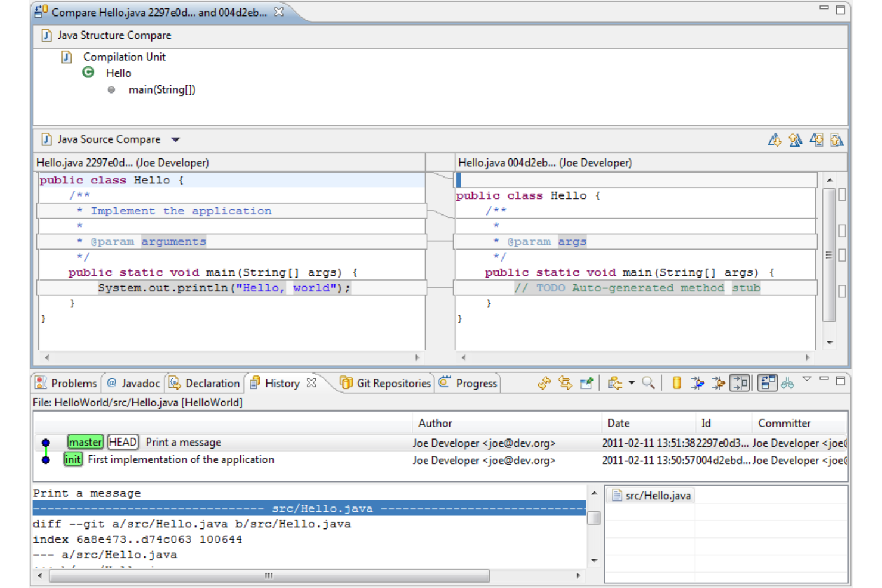
Task: Click the commit diff horizontal scrollbar
Action: coord(269,575)
